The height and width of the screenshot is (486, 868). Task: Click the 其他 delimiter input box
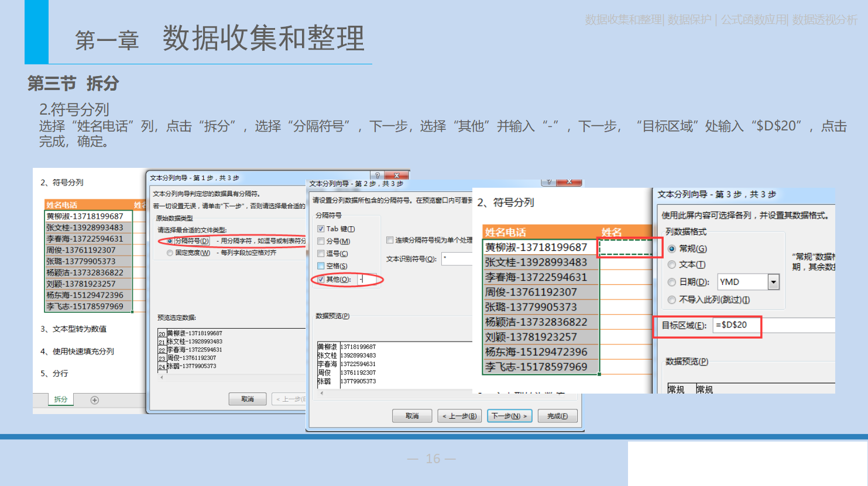tap(367, 279)
